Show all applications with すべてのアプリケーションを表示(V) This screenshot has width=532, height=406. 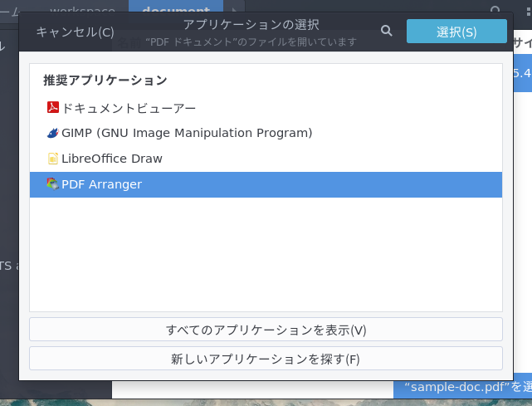click(x=266, y=330)
